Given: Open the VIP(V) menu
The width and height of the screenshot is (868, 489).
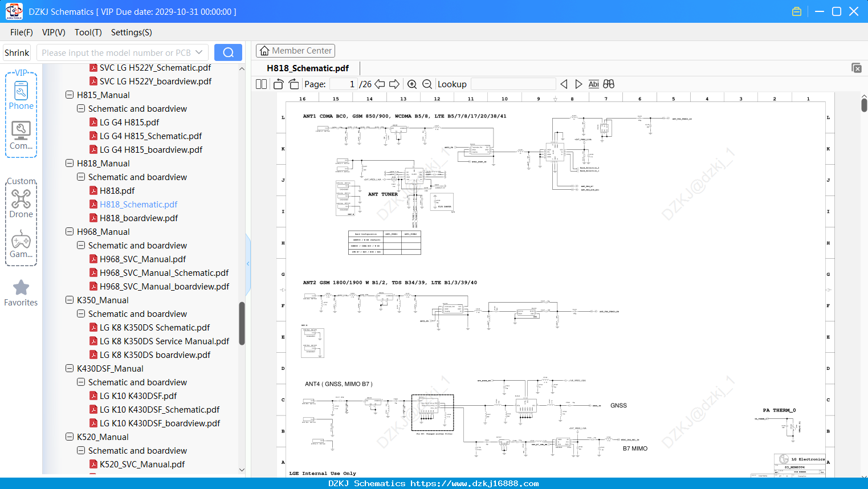Looking at the screenshot, I should pos(54,32).
